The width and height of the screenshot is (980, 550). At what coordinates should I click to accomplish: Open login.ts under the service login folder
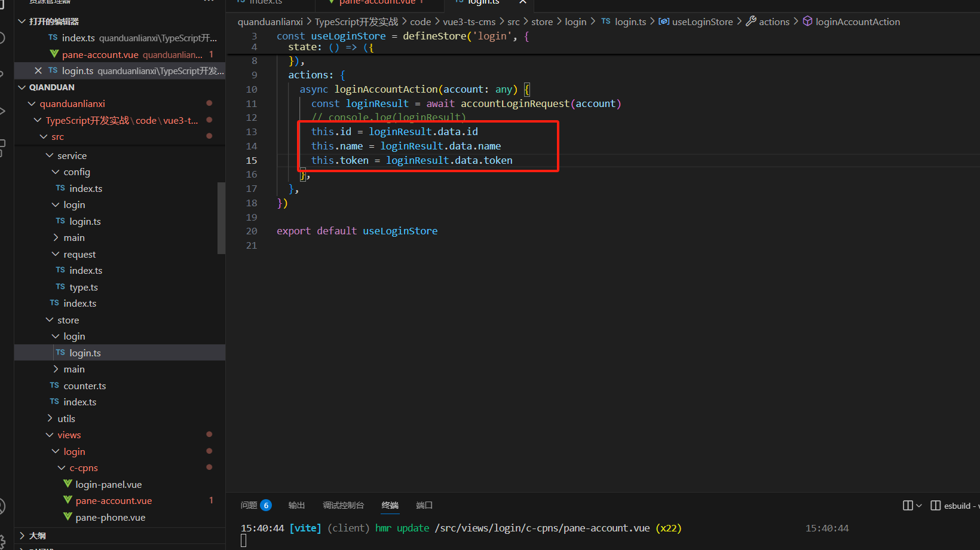[x=85, y=221]
